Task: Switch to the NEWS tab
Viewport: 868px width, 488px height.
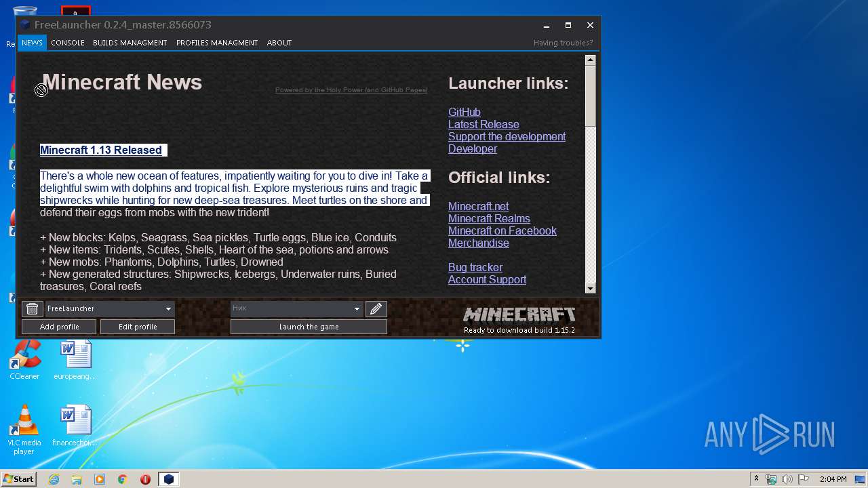Action: pos(32,43)
